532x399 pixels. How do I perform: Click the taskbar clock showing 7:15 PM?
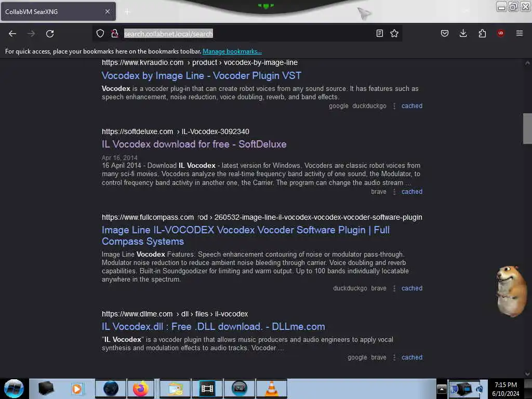click(x=506, y=389)
